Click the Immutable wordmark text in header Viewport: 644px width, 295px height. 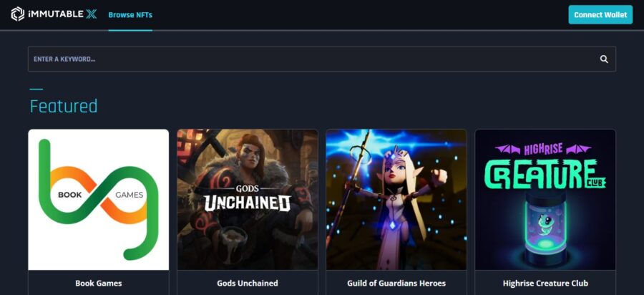point(55,14)
